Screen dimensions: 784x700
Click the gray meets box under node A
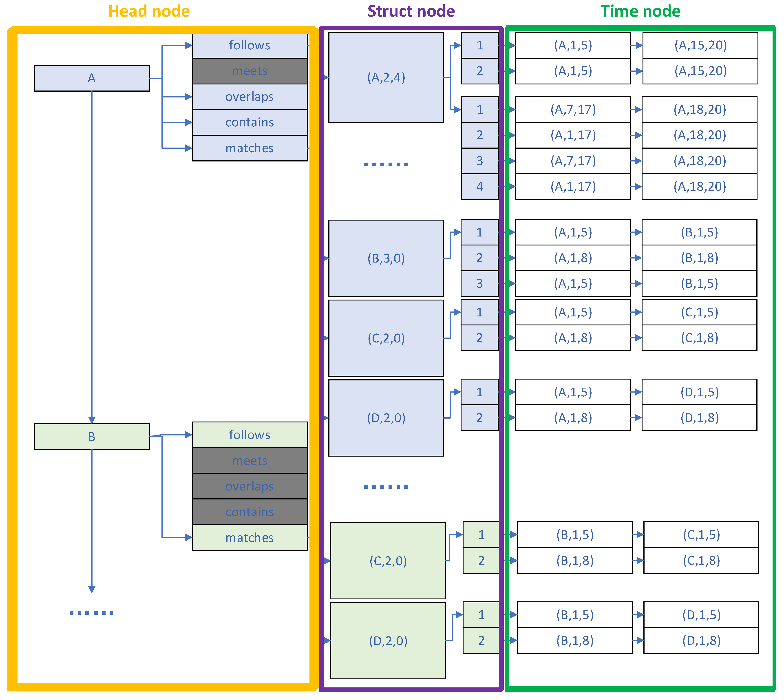pyautogui.click(x=250, y=71)
